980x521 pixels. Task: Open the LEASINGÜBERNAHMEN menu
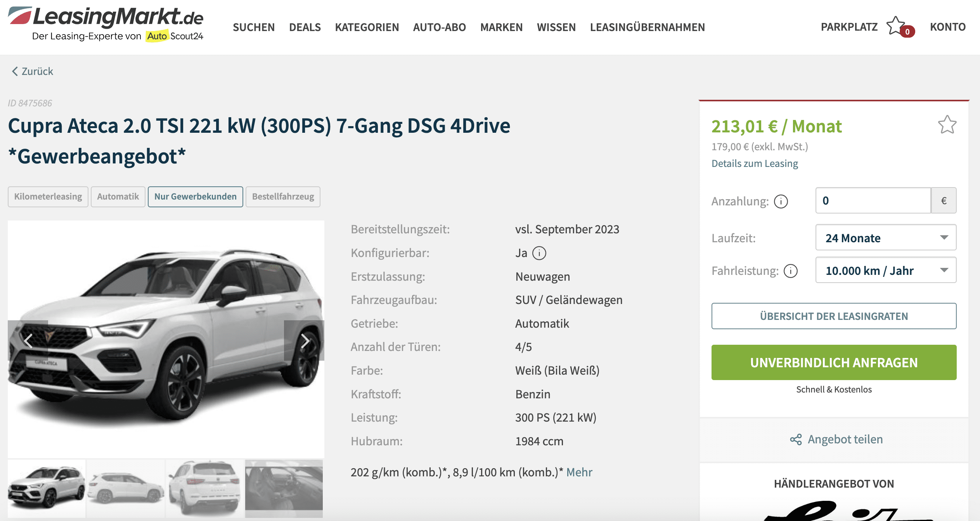point(648,27)
